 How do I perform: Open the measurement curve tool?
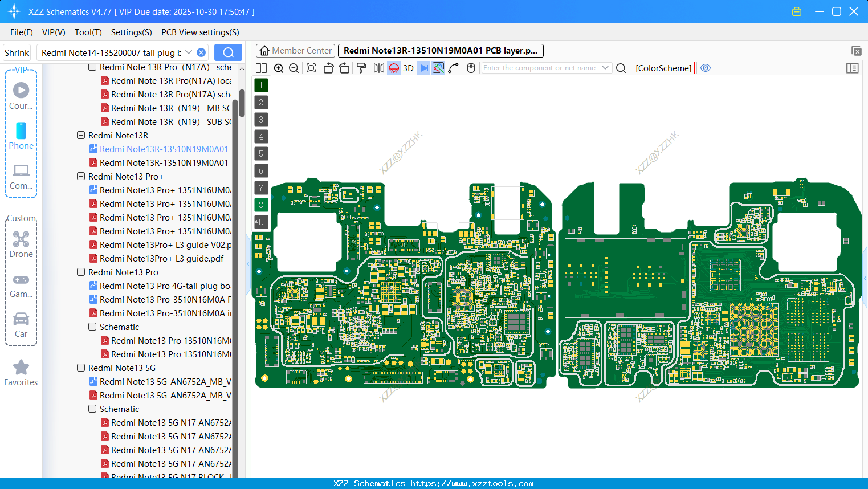pyautogui.click(x=452, y=68)
